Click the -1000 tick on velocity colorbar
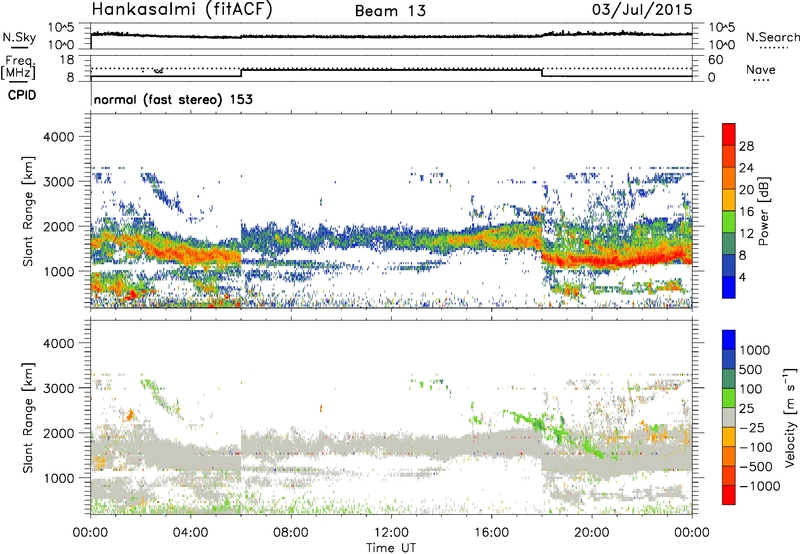 [759, 486]
